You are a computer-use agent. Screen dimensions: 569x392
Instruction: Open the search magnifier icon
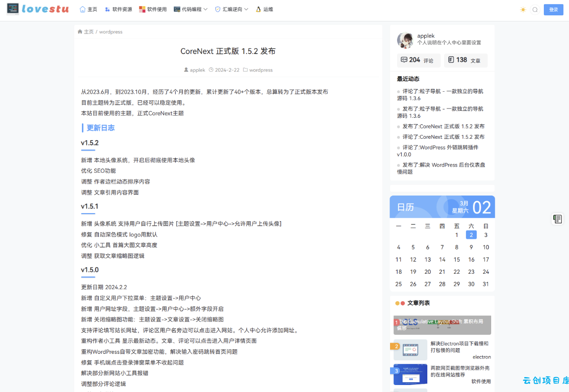535,10
